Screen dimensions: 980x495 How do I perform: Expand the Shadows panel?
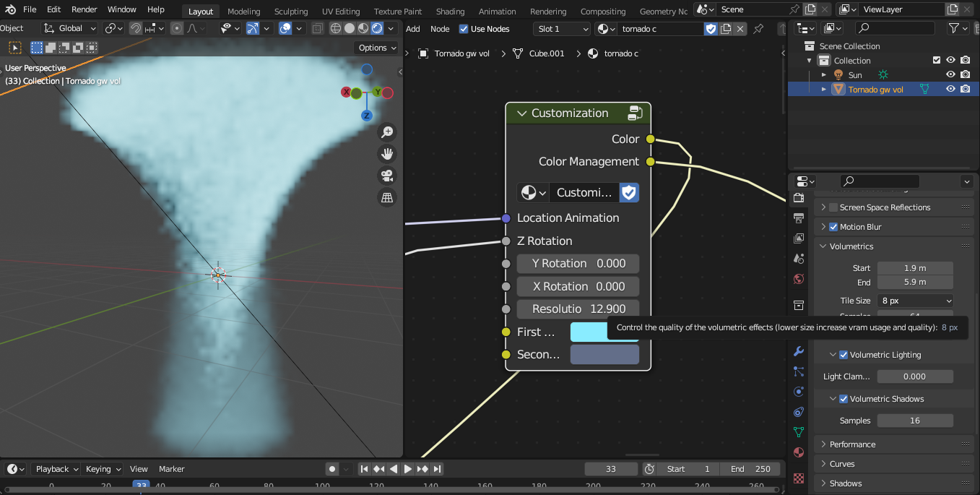(895, 483)
